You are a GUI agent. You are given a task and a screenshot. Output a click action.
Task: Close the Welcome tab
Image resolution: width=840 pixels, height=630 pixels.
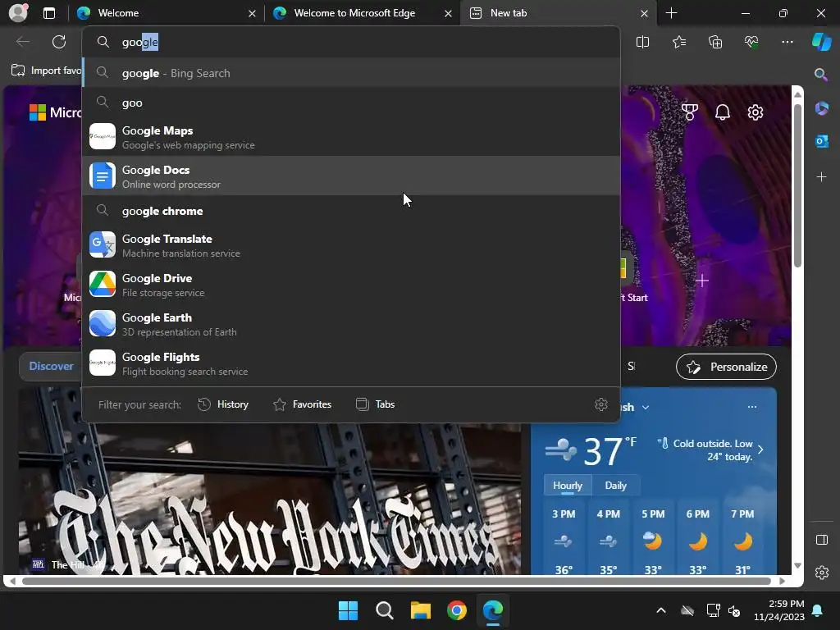[x=252, y=13]
